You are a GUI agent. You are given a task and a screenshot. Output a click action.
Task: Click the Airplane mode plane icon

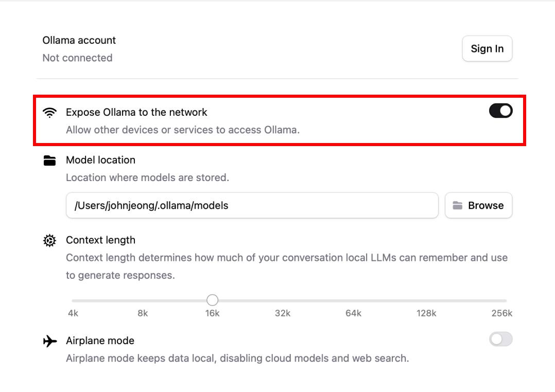click(50, 341)
